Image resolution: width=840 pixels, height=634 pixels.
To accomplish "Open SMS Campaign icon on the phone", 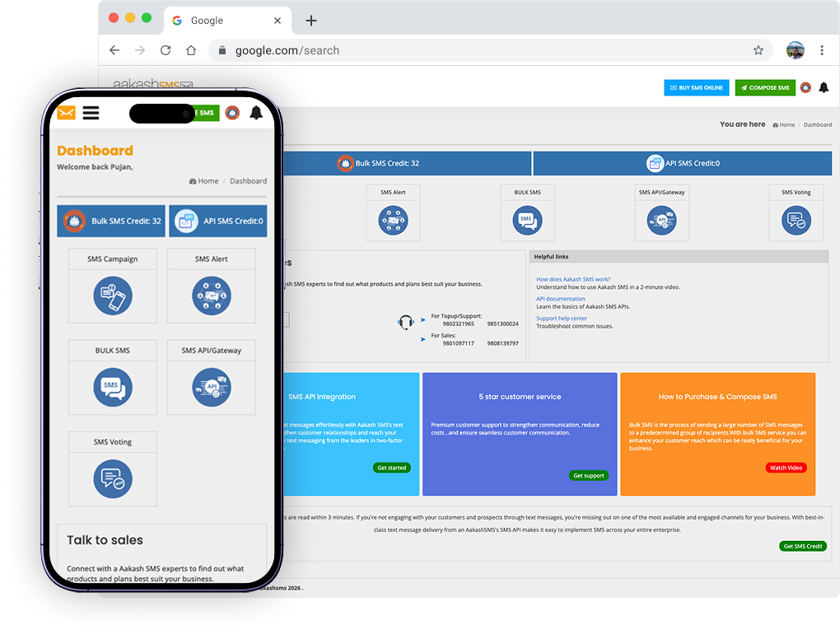I will coord(113,296).
